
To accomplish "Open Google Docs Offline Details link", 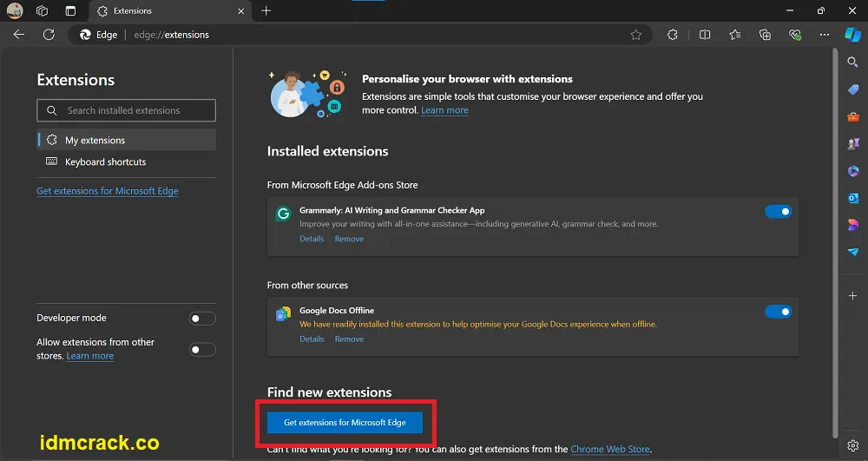I will point(312,339).
